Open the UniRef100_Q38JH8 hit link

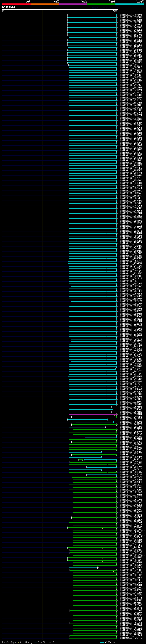(131, 20)
